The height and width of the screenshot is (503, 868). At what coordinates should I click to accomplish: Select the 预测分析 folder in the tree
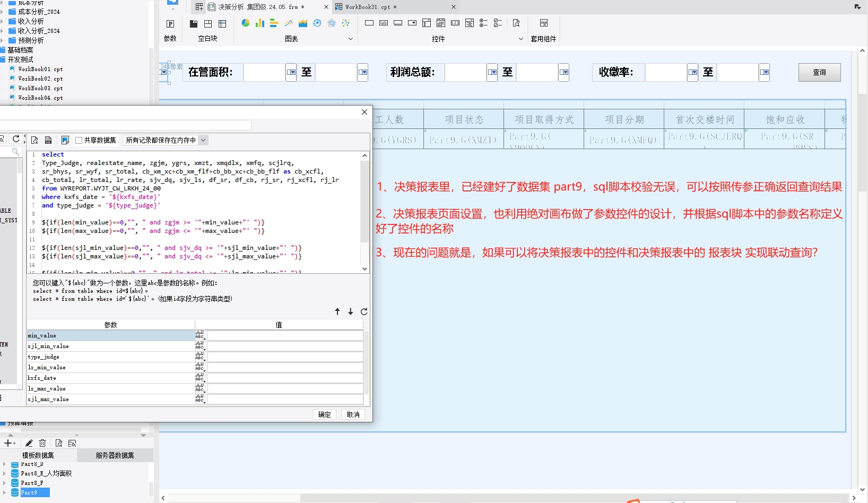(x=31, y=40)
